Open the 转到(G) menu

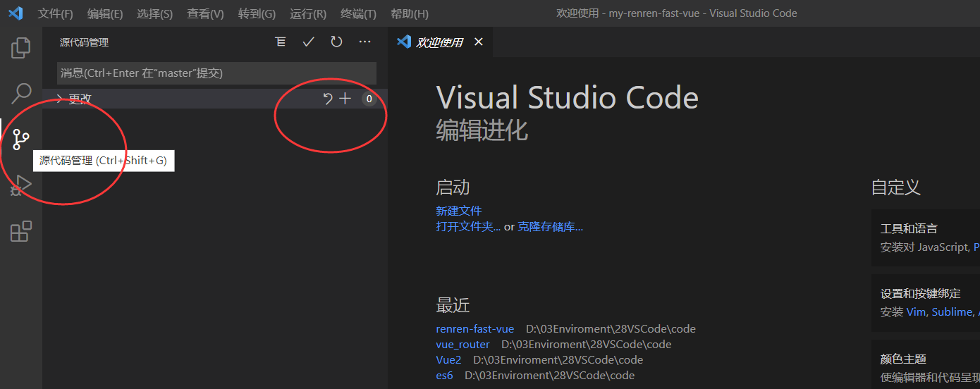coord(257,13)
